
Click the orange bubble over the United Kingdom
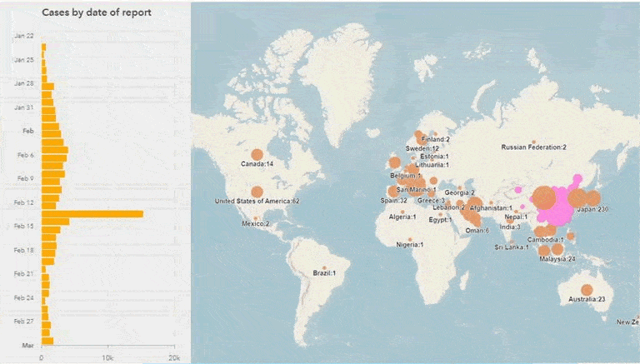pos(394,162)
